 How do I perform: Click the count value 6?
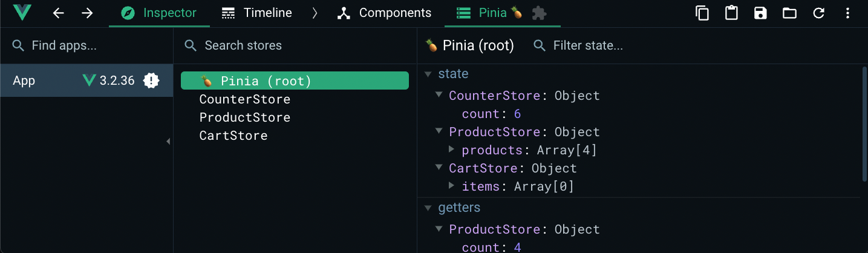pos(517,114)
